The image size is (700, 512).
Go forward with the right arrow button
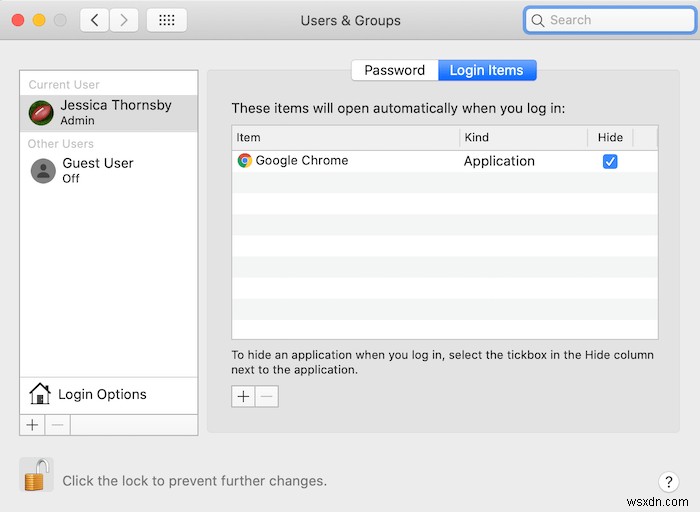click(124, 20)
